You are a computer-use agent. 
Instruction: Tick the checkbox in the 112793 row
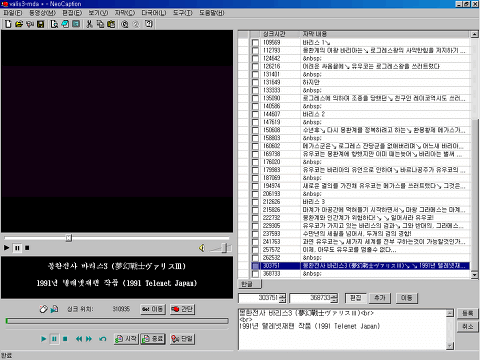[x=255, y=51]
